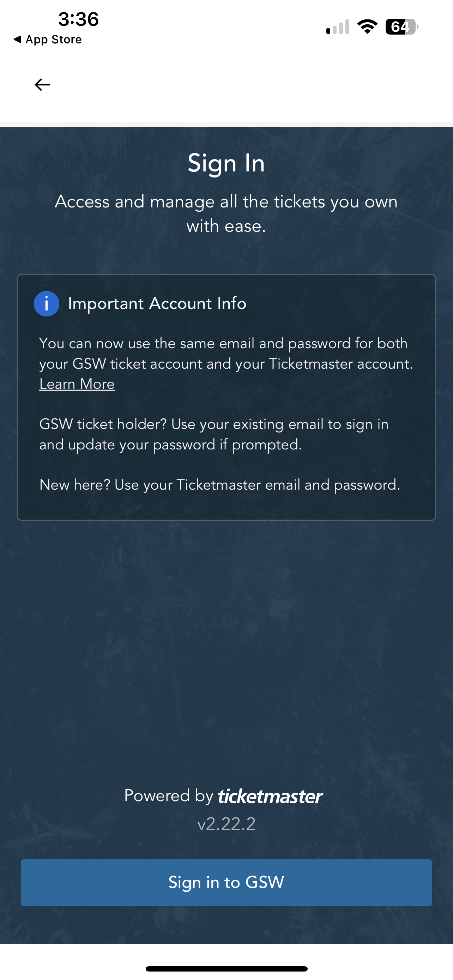Tap the 3:36 clock in status bar
This screenshot has height=980, width=453.
(78, 19)
